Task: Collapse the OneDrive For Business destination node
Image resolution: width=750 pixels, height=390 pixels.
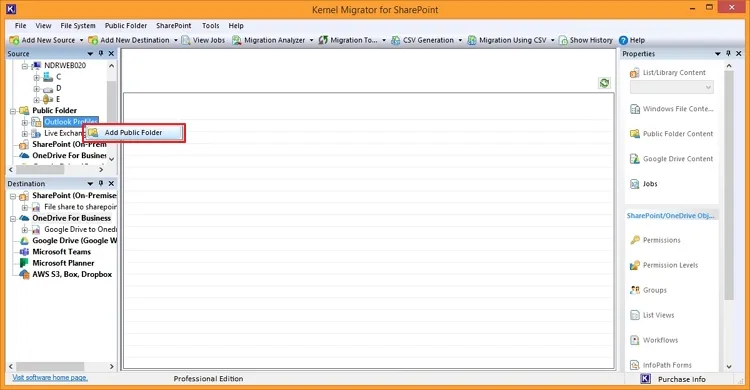Action: 13,219
